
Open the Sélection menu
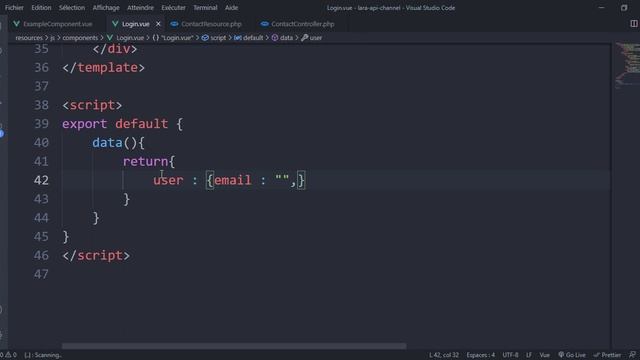[x=72, y=8]
